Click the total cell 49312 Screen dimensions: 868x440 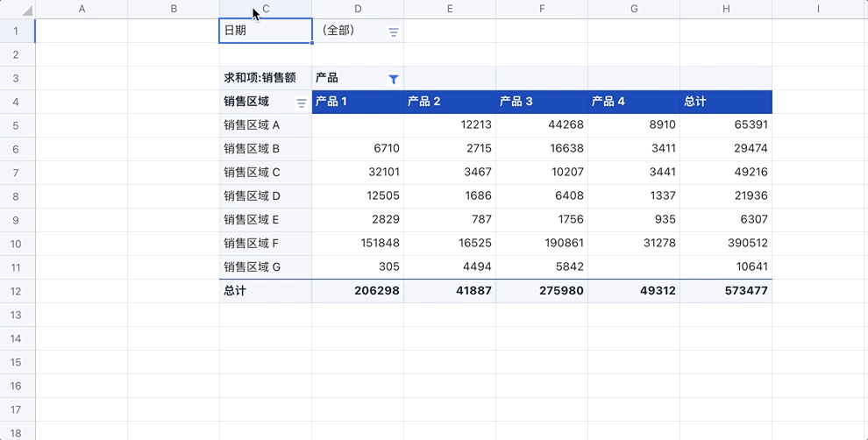point(634,291)
